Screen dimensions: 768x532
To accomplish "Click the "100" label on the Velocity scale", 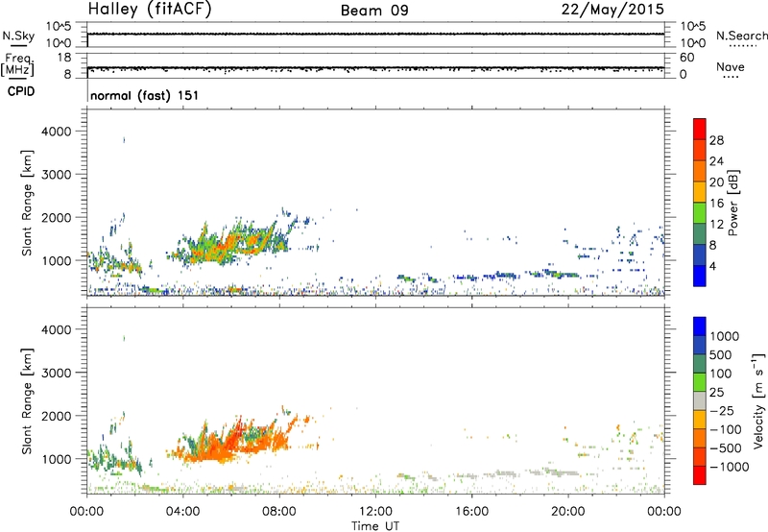I will pos(721,374).
